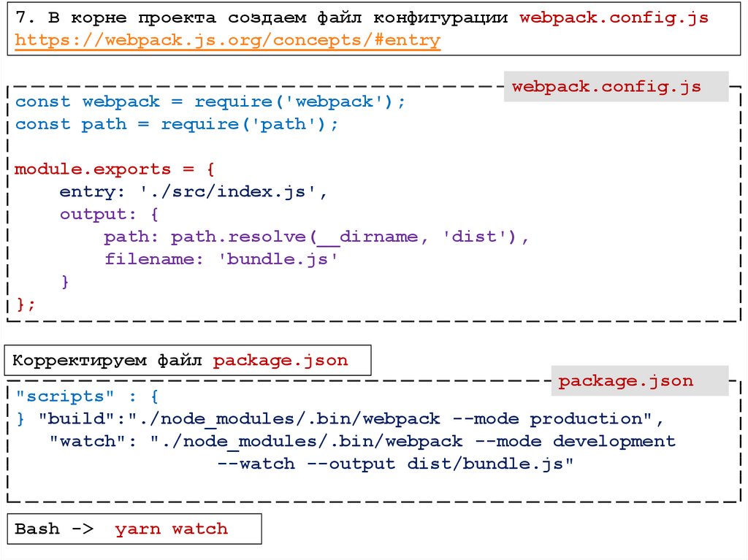This screenshot has height=560, width=748.
Task: Click the path.resolve(__dirname, 'dist') line
Action: tap(316, 237)
